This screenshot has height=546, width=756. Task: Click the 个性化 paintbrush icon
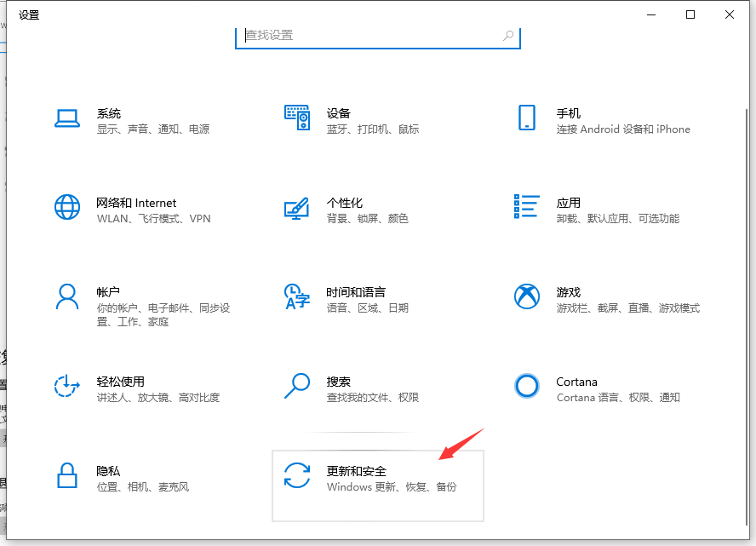click(x=296, y=208)
